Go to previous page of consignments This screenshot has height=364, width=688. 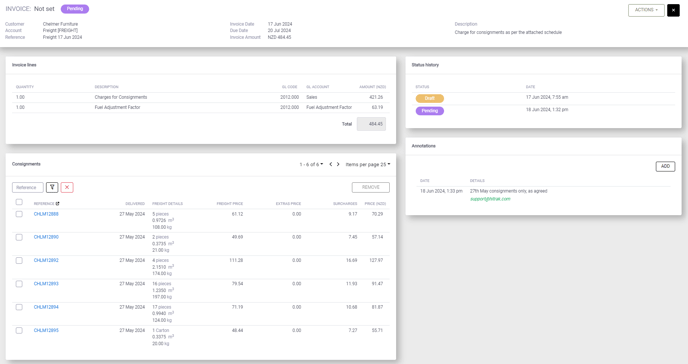point(331,164)
